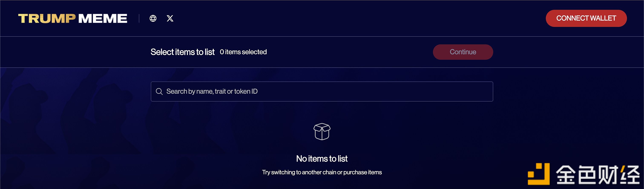Click the globe website icon

(x=153, y=18)
